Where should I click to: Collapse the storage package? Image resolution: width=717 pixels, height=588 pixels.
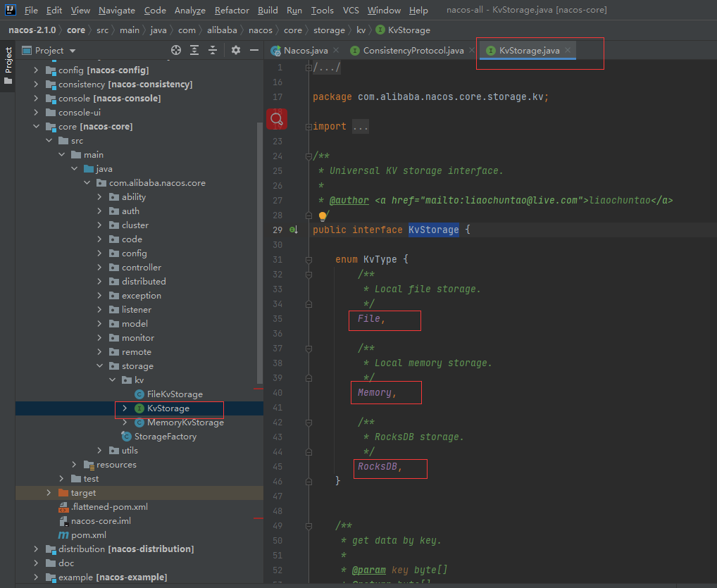(x=100, y=365)
